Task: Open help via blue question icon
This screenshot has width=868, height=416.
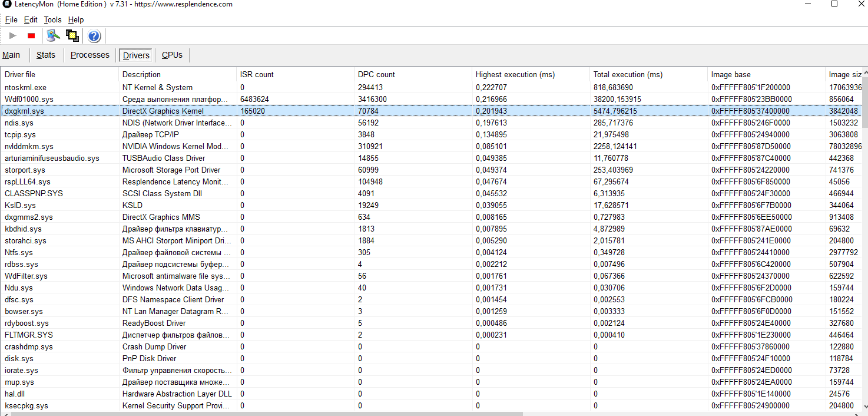Action: pos(94,36)
